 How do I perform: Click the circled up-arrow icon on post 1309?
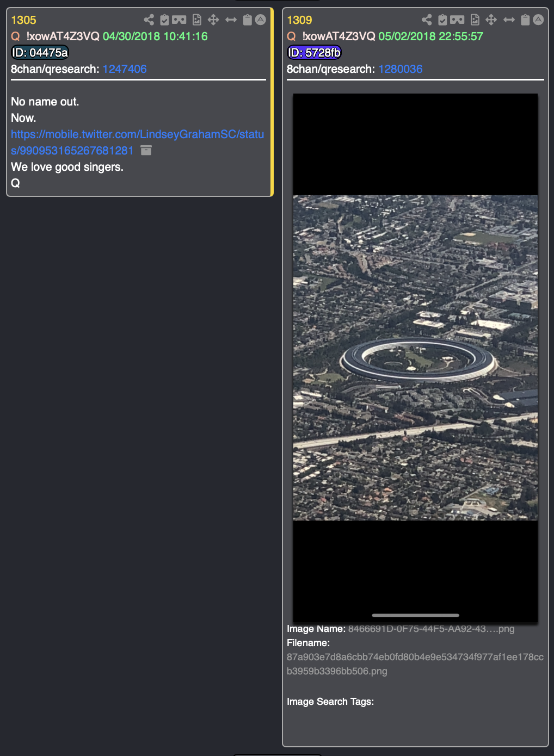coord(538,20)
